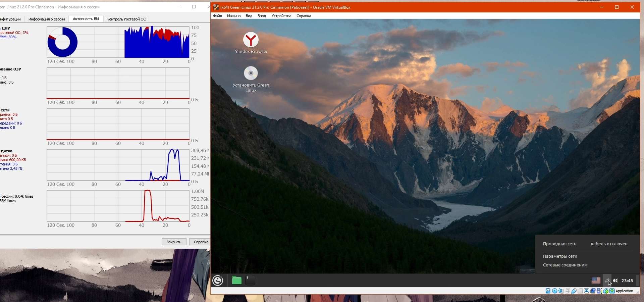The height and width of the screenshot is (302, 644).
Task: Open the green folder file manager launcher
Action: click(237, 281)
